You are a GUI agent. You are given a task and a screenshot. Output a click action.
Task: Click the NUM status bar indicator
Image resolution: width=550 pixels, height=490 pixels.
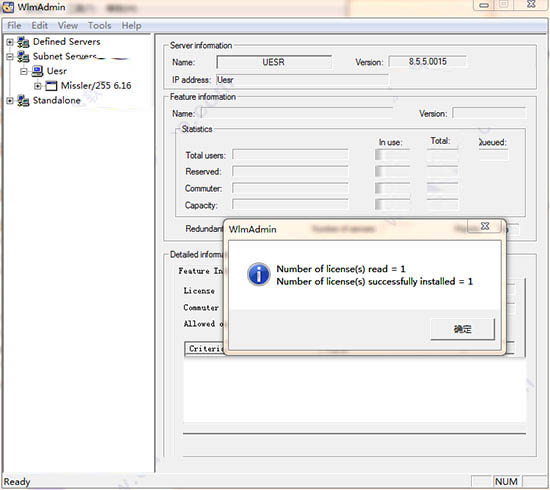(506, 482)
